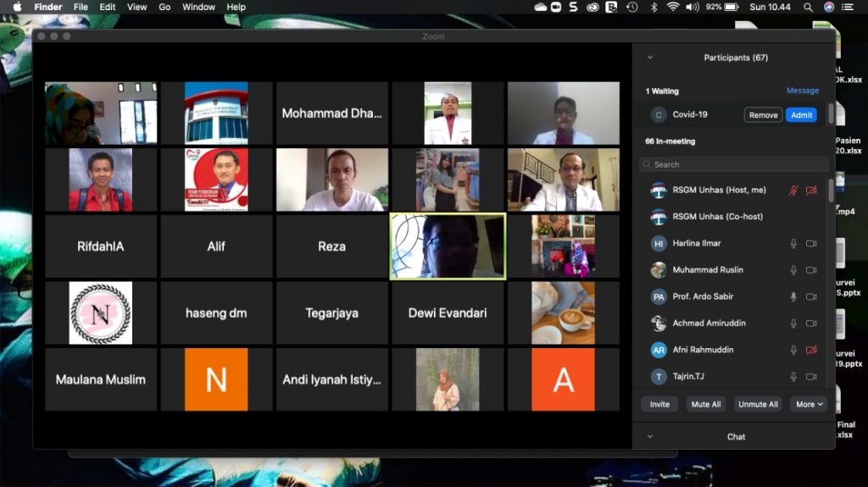Toggle RSGM Unhas host camera icon
Screen dimensions: 868x487
pos(811,191)
